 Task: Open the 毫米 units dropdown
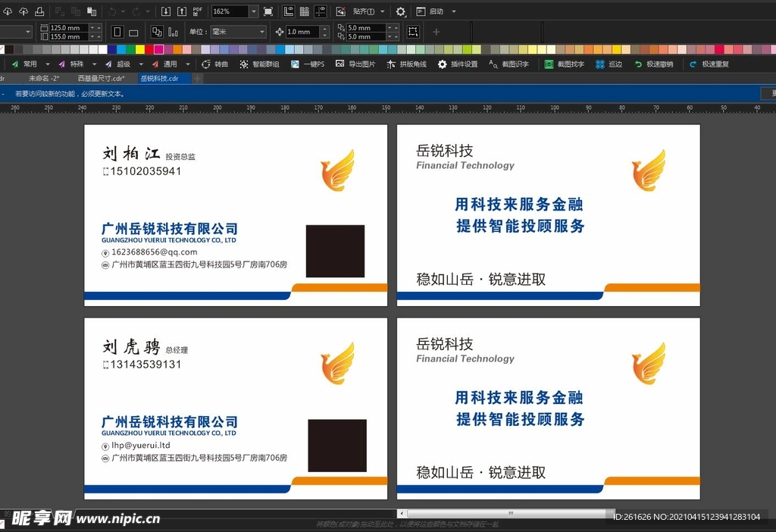coord(262,31)
